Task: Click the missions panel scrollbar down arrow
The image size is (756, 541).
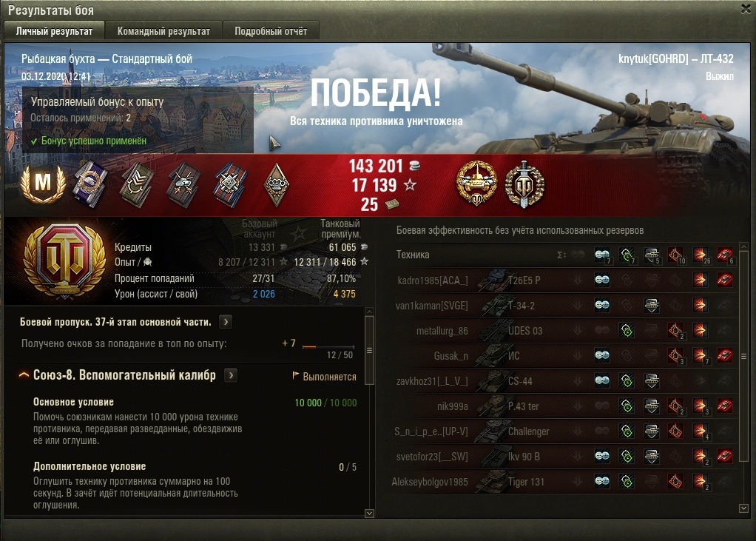Action: coord(369,514)
